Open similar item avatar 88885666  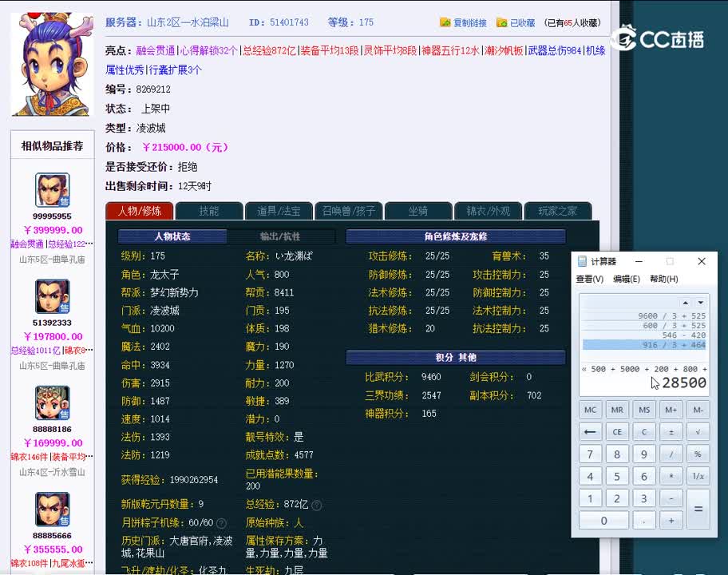click(52, 509)
